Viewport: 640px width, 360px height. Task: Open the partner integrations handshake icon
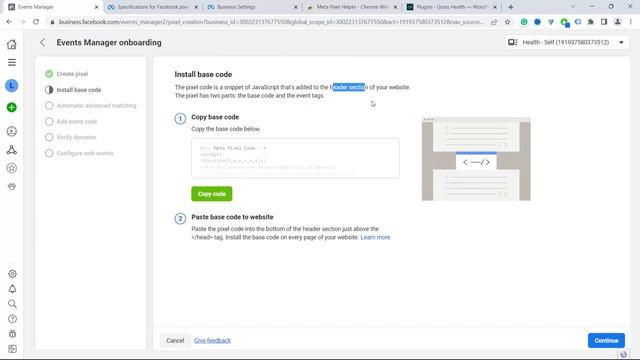(12, 186)
